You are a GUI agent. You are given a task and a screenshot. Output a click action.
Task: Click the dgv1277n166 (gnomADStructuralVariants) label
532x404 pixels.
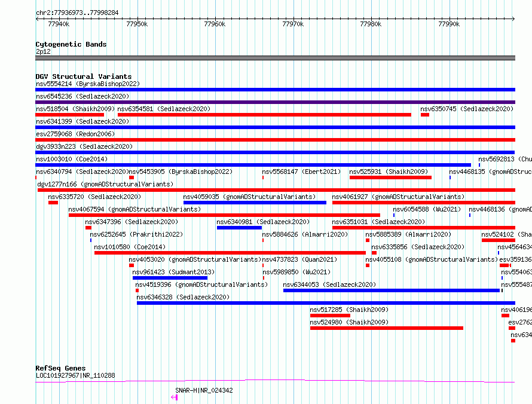[x=105, y=184]
